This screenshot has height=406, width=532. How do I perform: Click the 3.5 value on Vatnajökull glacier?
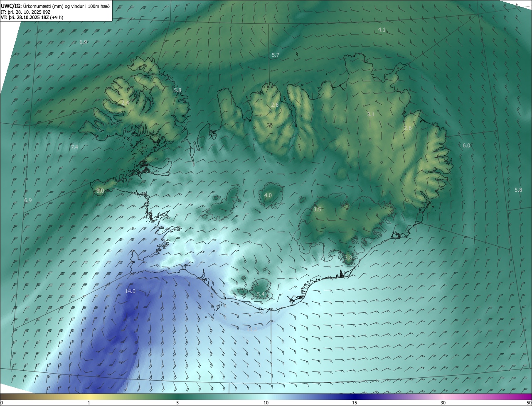[317, 210]
